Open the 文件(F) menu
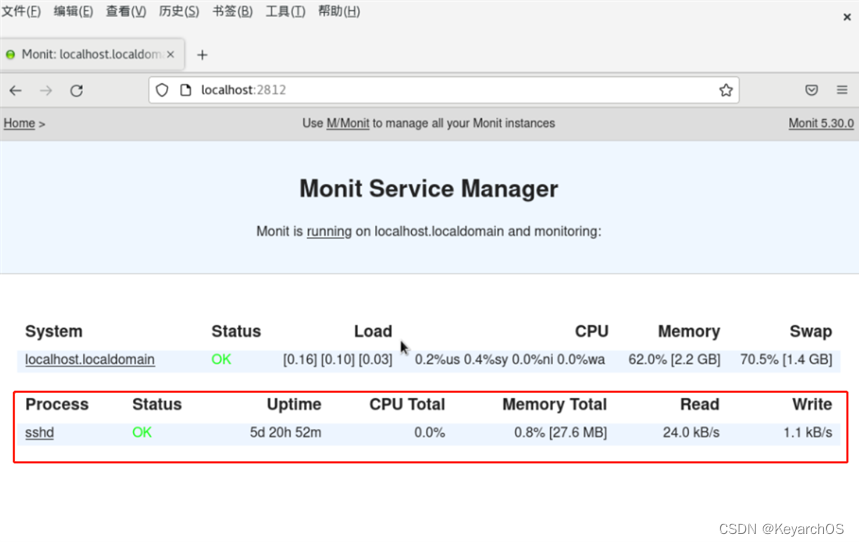Screen dimensions: 859x546 pos(21,11)
